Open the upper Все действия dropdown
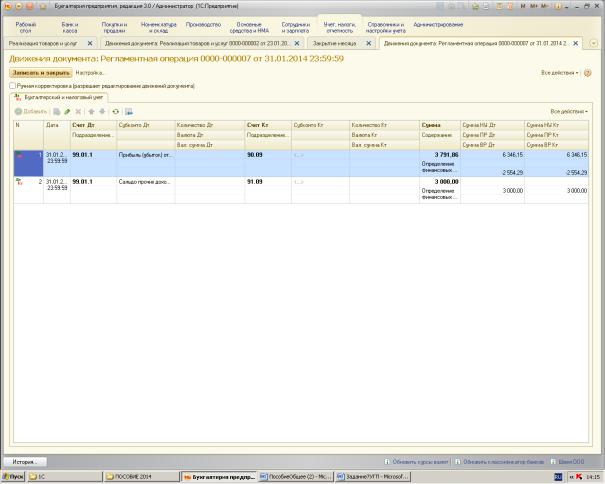Screen dimensions: 605x484 pos(559,73)
